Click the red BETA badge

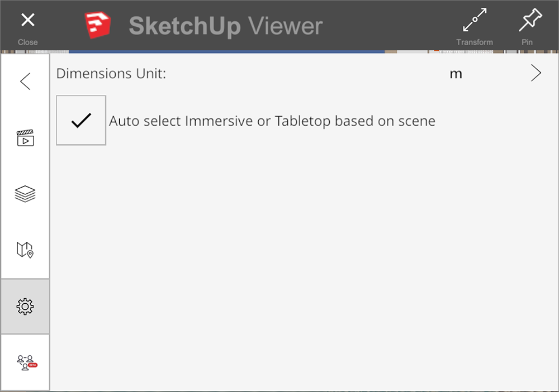33,365
